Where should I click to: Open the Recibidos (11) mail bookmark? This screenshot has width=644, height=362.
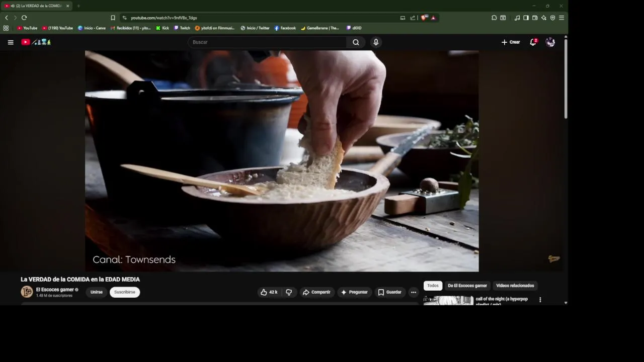tap(131, 28)
